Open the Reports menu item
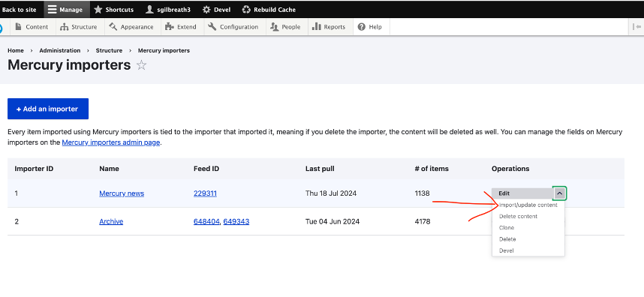Image resolution: width=644 pixels, height=297 pixels. click(x=329, y=27)
